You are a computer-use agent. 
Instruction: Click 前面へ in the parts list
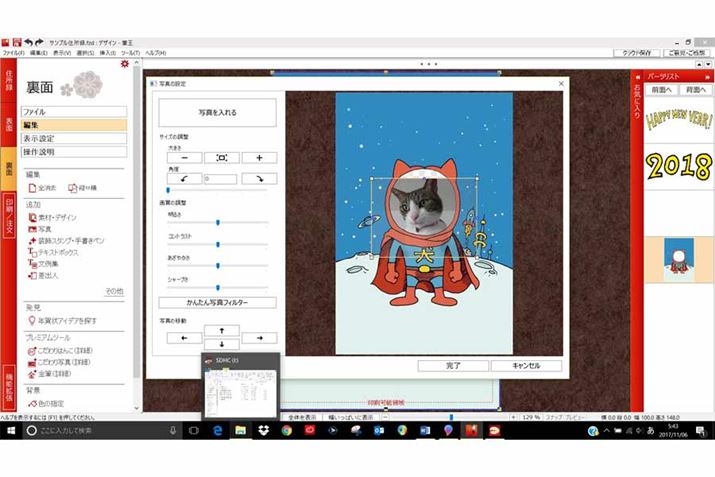(662, 90)
